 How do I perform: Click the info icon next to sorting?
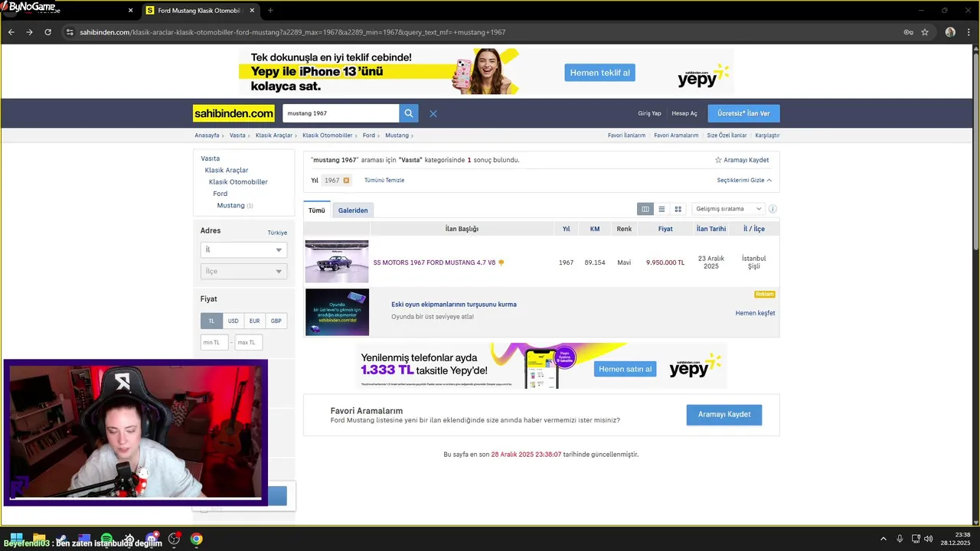pos(773,209)
